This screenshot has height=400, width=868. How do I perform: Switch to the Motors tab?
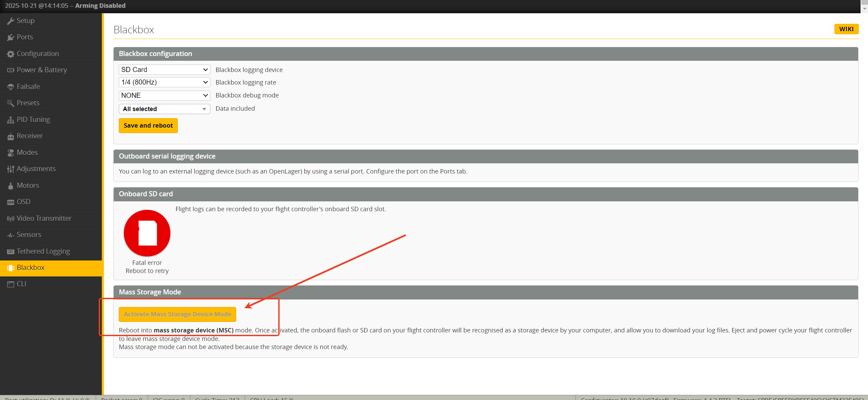pyautogui.click(x=28, y=185)
